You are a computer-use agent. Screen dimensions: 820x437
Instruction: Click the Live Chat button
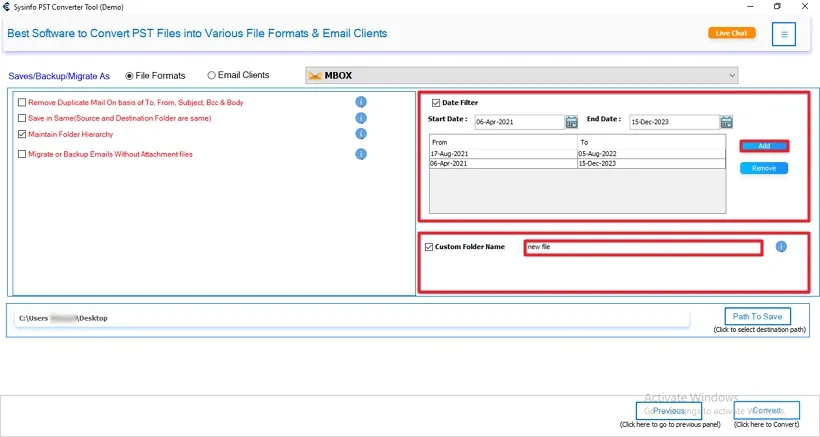pyautogui.click(x=732, y=33)
